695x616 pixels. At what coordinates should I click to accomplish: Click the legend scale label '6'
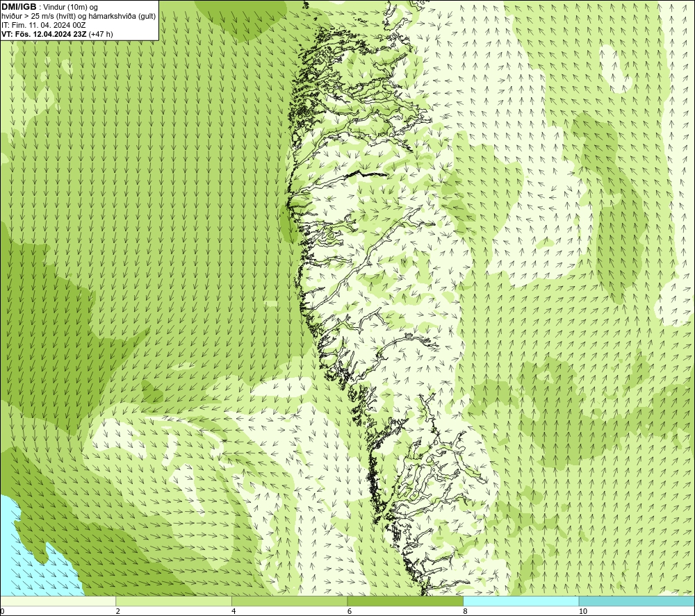[350, 611]
